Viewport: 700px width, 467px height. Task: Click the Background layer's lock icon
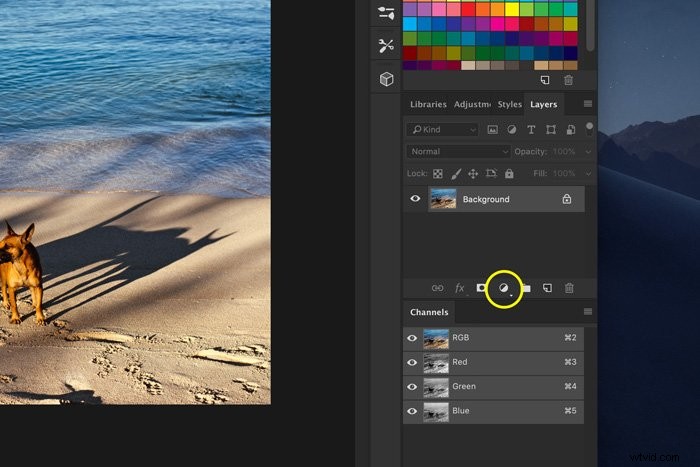[567, 199]
